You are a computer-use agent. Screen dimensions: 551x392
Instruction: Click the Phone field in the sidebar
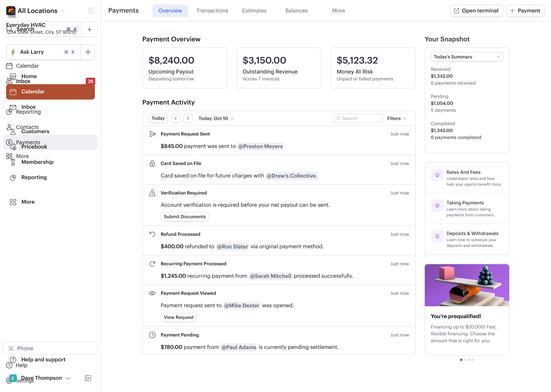[50, 348]
